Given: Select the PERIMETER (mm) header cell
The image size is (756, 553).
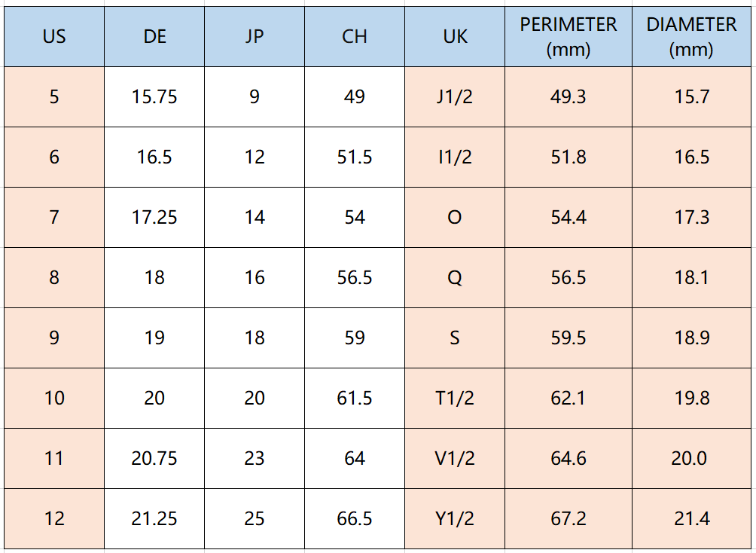Looking at the screenshot, I should click(x=569, y=36).
